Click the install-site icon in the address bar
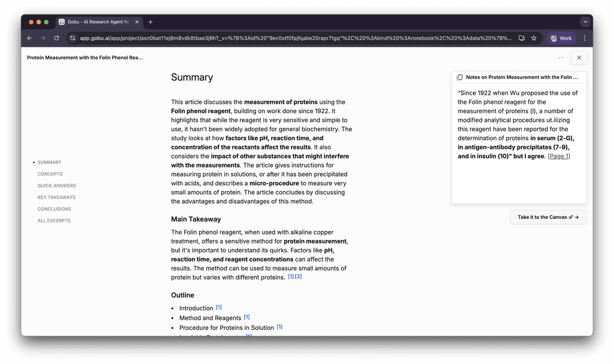 pos(521,38)
